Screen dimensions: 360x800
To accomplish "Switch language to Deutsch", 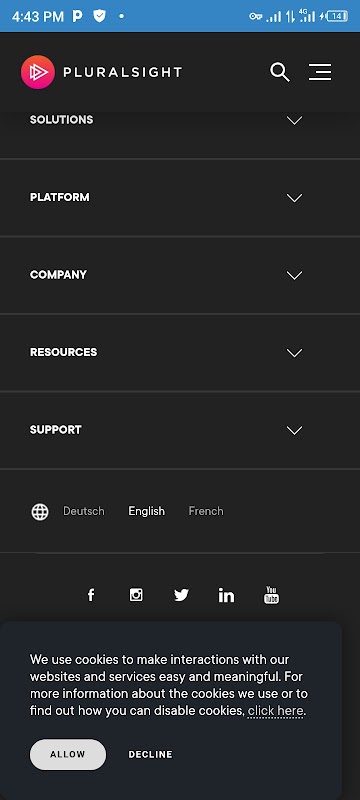I will pos(84,511).
